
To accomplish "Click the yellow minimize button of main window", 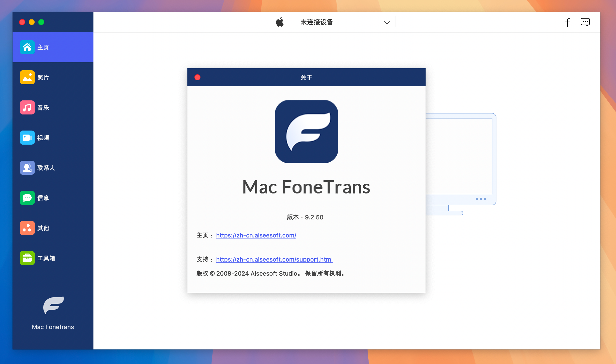I will 32,22.
